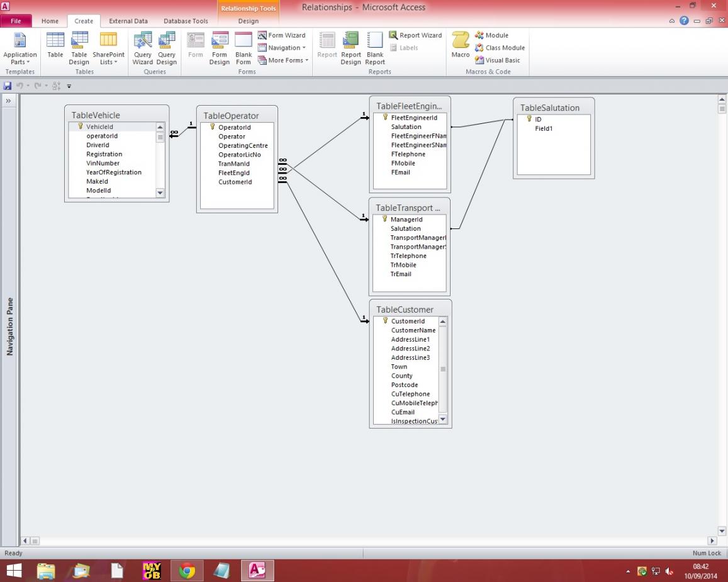Select the FleetEngineerId field
The width and height of the screenshot is (728, 582).
pyautogui.click(x=413, y=118)
